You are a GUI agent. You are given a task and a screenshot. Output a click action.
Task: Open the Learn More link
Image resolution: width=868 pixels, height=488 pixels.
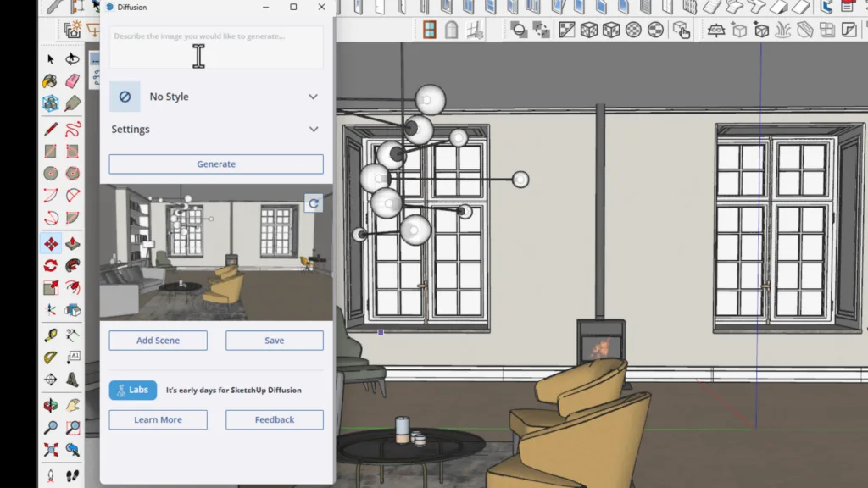pos(158,419)
